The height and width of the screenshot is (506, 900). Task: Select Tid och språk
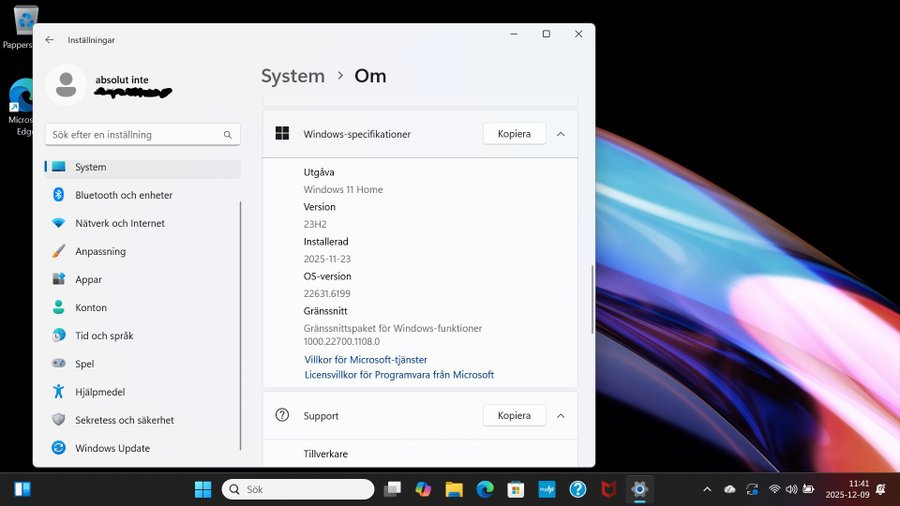[104, 336]
